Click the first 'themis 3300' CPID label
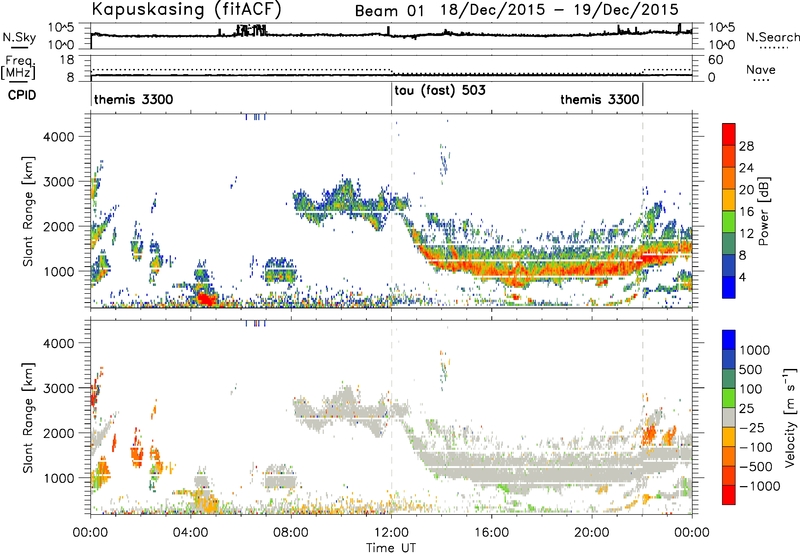Screen dimensions: 800x554 pos(134,99)
